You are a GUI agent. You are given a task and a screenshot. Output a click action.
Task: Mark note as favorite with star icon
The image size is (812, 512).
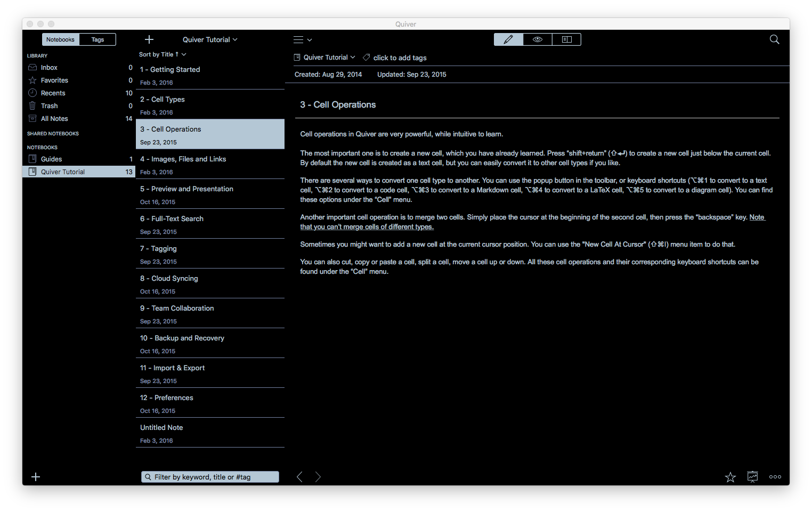[x=730, y=477]
